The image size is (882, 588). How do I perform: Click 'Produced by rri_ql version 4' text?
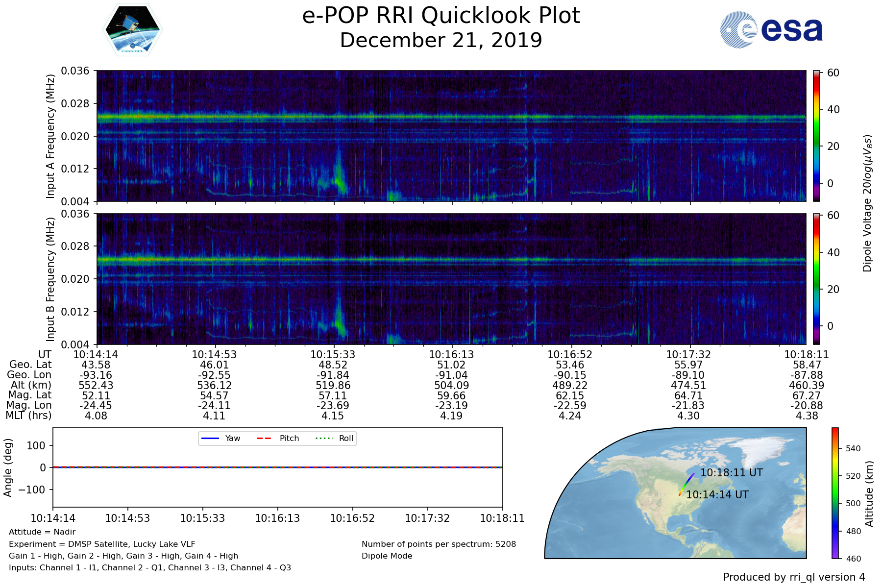794,577
